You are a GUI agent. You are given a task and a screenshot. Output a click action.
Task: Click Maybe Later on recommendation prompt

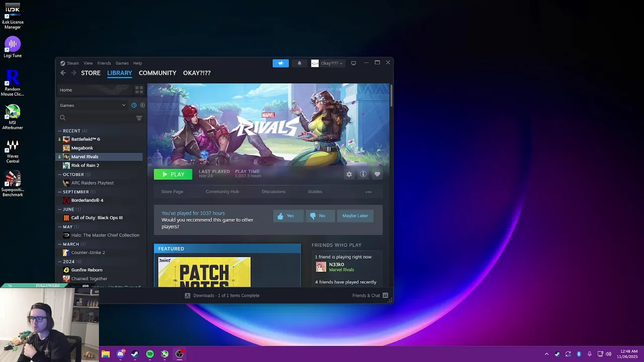[355, 216]
